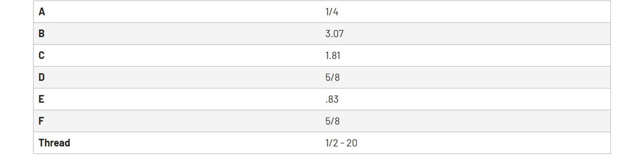Viewport: 644px width, 155px height.
Task: Select the 5/8 value in row F
Action: click(332, 121)
